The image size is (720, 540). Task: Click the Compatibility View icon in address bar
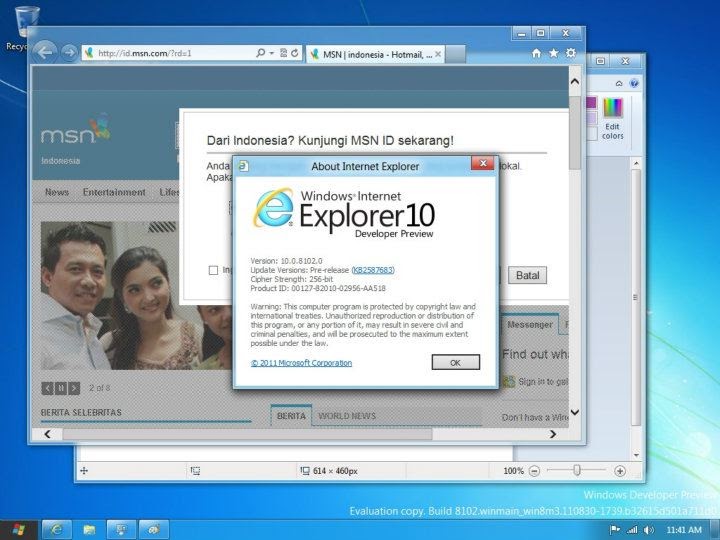[283, 53]
